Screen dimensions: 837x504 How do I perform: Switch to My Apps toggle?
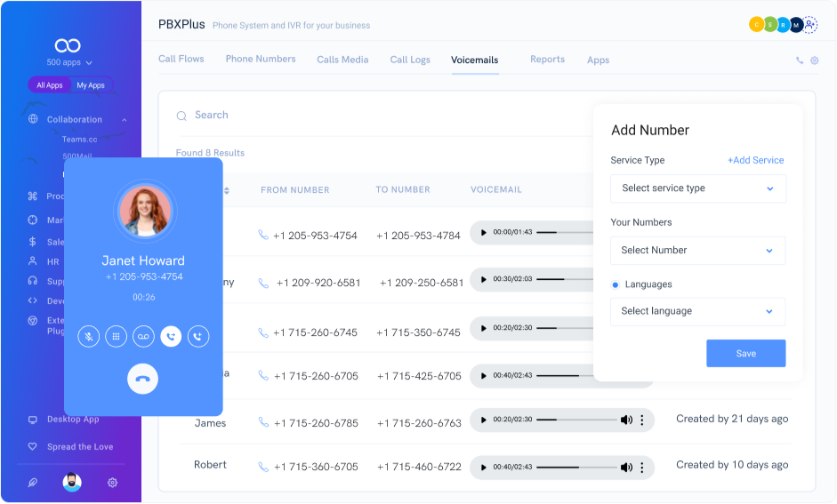[91, 85]
